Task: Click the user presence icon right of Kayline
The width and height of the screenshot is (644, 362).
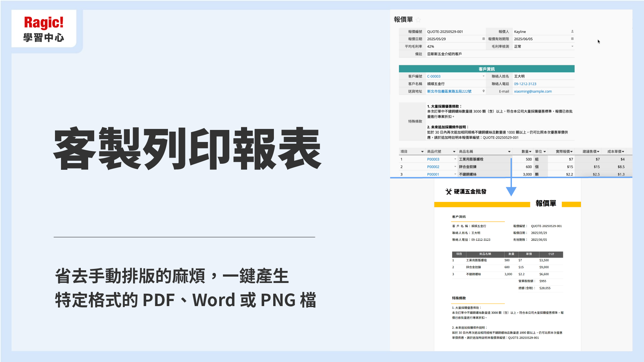Action: (573, 31)
